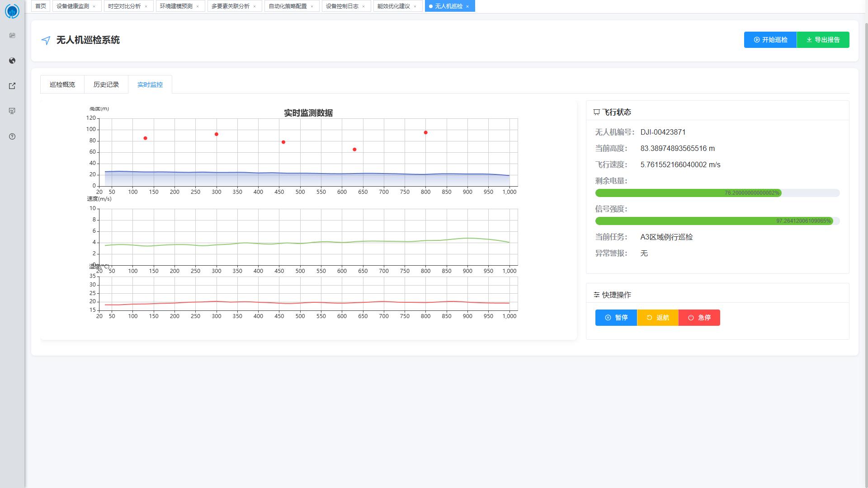Click the sliders icon beside 快捷操作
Image resolution: width=868 pixels, height=488 pixels.
point(596,295)
